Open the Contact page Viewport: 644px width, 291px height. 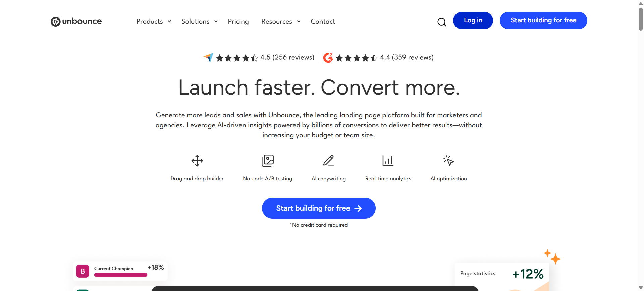pos(323,21)
